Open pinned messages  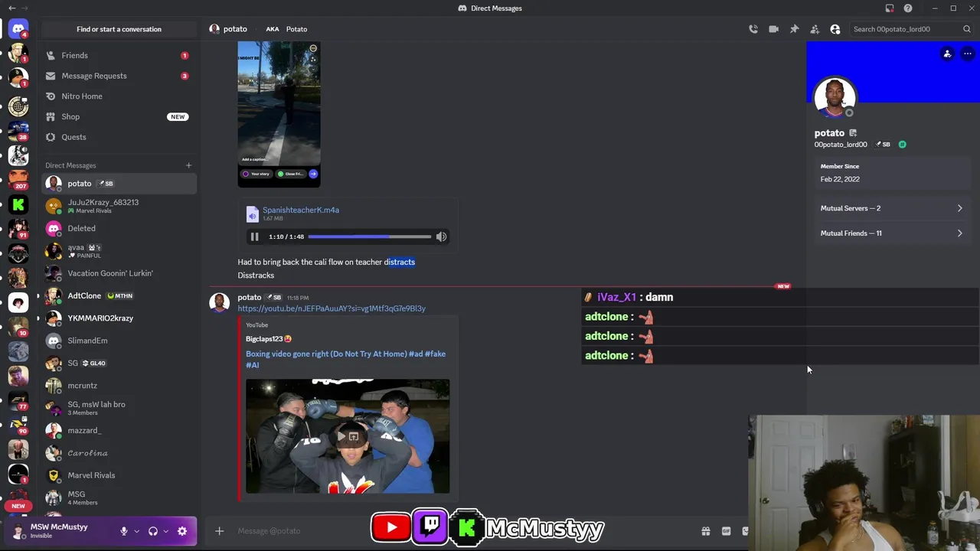(x=794, y=29)
